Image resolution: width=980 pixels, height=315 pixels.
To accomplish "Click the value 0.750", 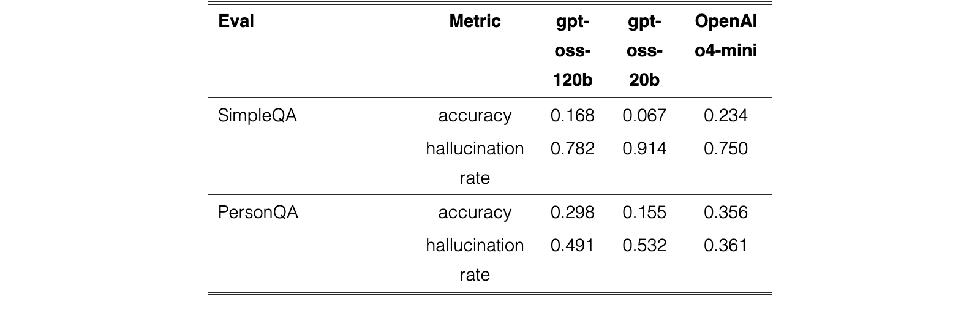I will (x=726, y=149).
